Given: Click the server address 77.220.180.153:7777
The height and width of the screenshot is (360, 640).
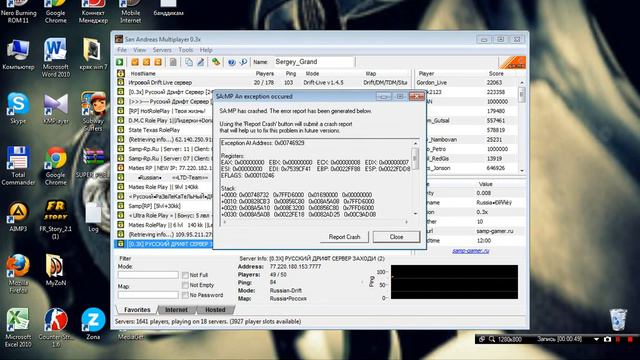Looking at the screenshot, I should point(295,267).
